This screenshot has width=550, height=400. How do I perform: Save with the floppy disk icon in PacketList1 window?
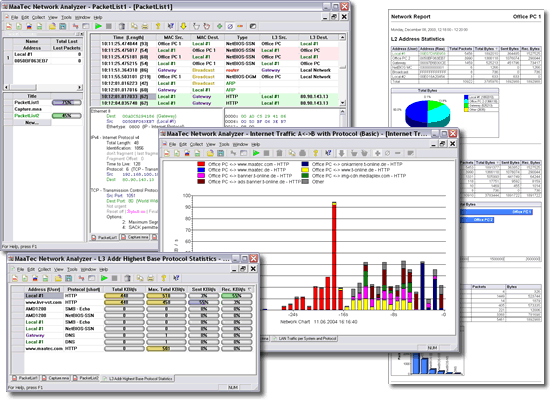63,26
